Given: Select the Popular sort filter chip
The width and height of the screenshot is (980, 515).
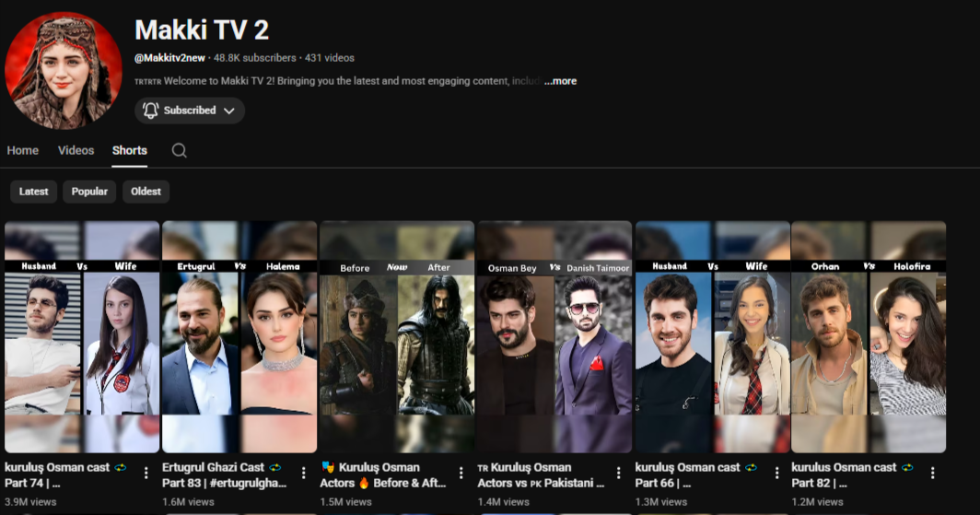Looking at the screenshot, I should tap(89, 192).
